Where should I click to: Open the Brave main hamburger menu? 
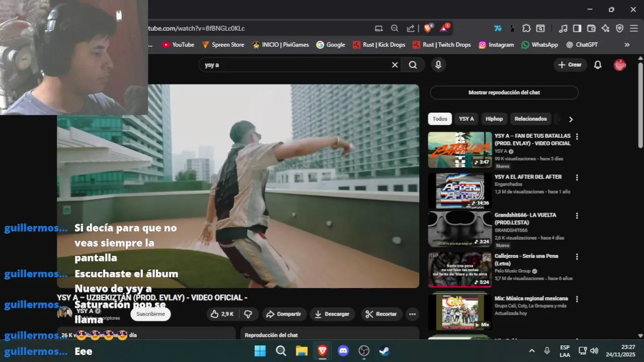pyautogui.click(x=633, y=29)
